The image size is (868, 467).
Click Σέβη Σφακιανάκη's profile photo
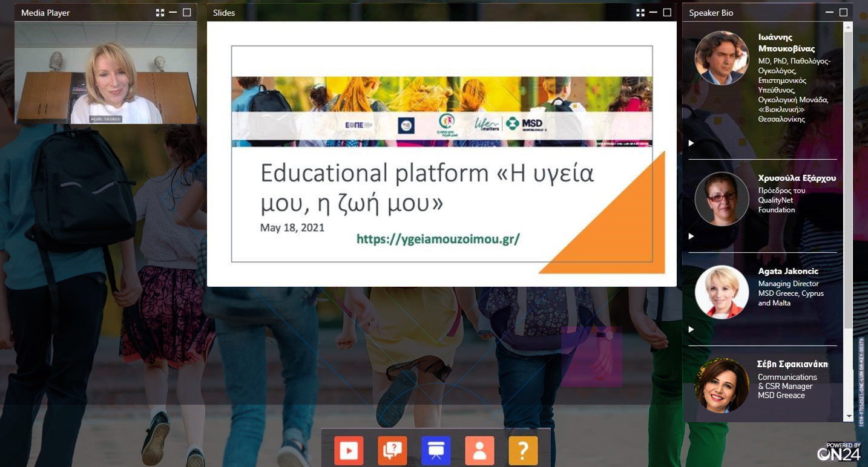point(722,385)
